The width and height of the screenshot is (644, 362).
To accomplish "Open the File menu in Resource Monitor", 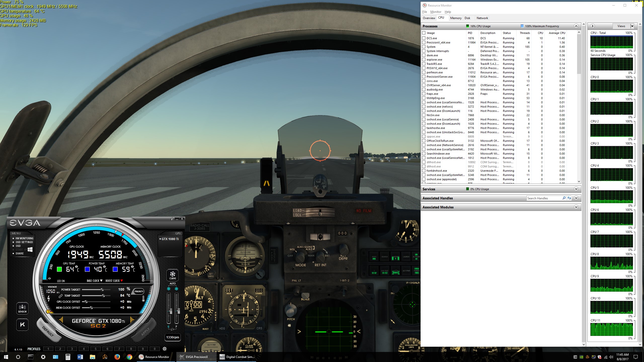I will point(425,12).
